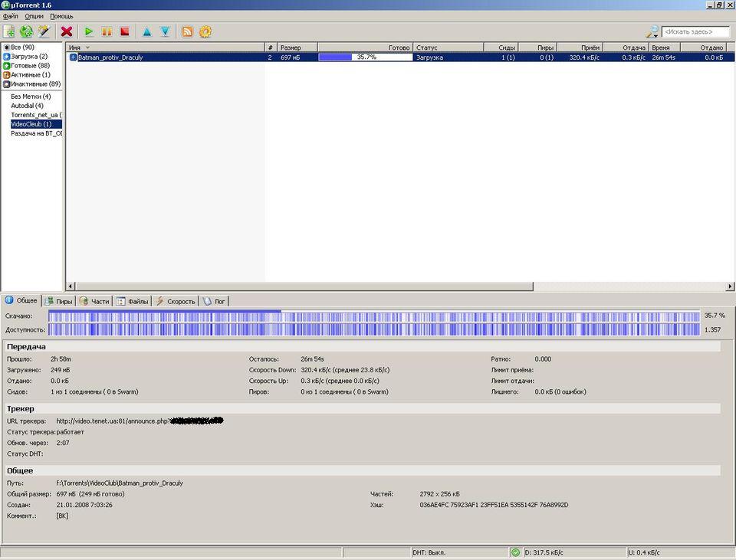Viewport: 736px width, 560px height.
Task: Open the search engine magnifier dropdown
Action: click(x=652, y=31)
